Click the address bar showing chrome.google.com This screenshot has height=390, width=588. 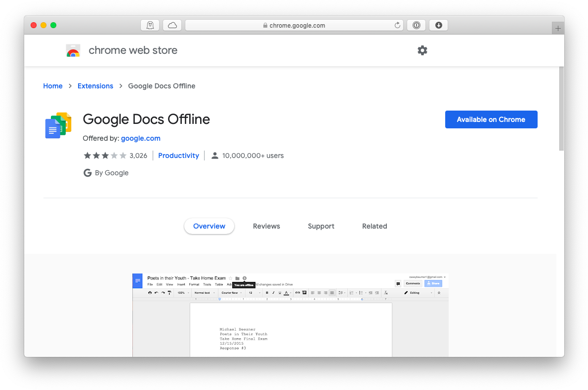point(294,25)
